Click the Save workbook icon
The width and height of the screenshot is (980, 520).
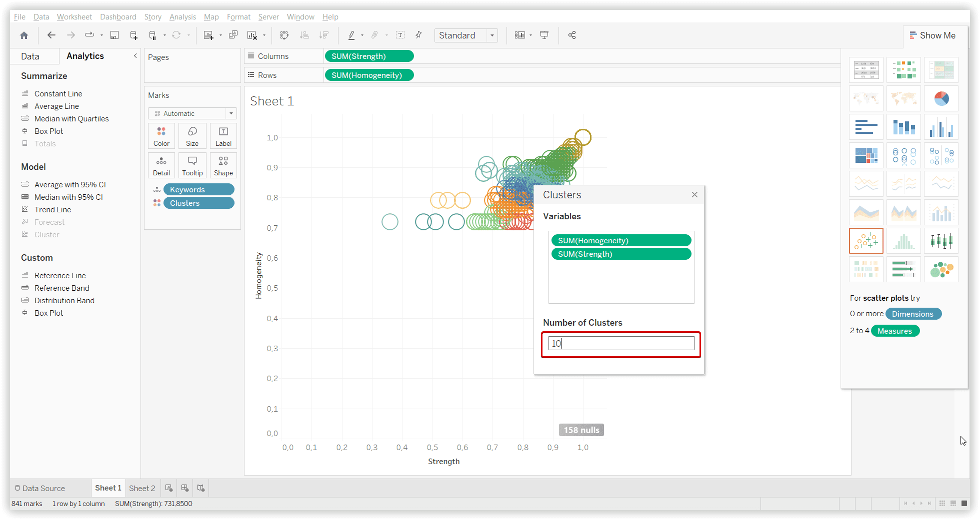point(114,35)
